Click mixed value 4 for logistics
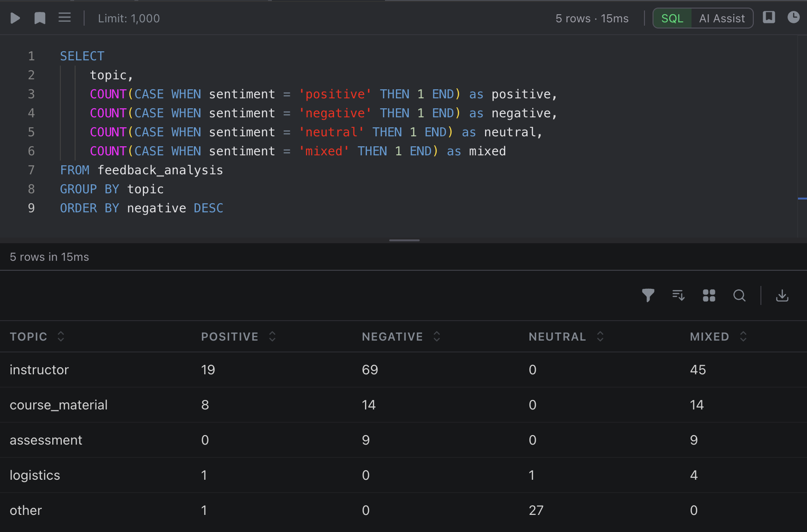Screen dimensions: 807x532 694,475
